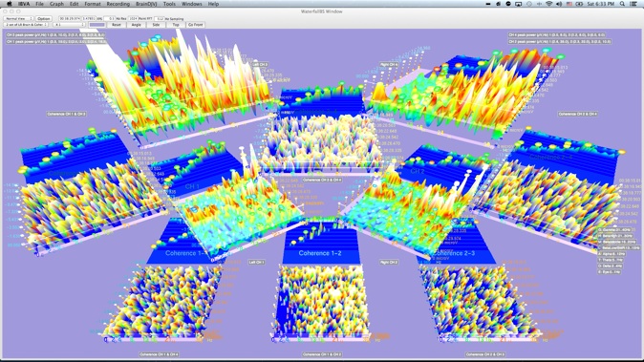Open the Brain & Coherence layout dropdown
The height and width of the screenshot is (362, 644).
point(27,25)
